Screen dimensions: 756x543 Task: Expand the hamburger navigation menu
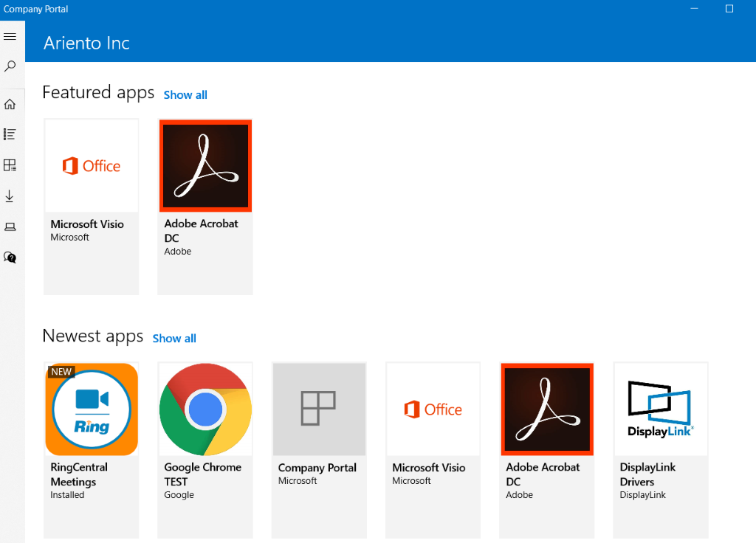(10, 37)
